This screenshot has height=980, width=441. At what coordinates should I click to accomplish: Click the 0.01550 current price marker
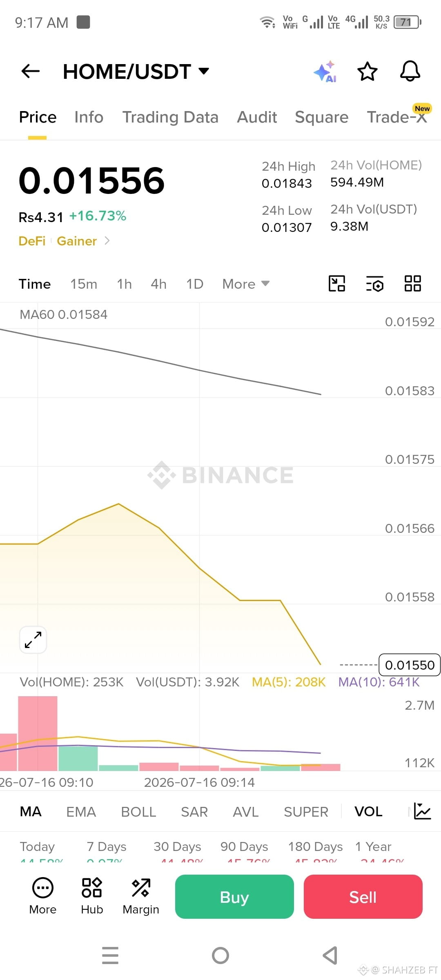410,665
